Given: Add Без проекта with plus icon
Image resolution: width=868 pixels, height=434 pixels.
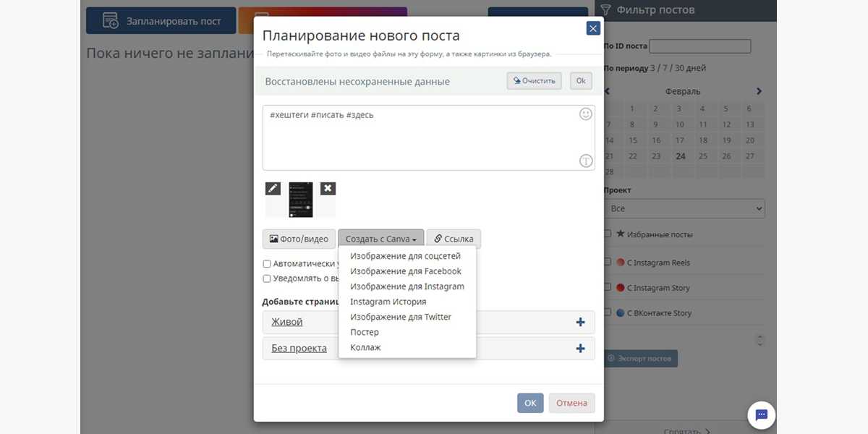Looking at the screenshot, I should [x=580, y=348].
